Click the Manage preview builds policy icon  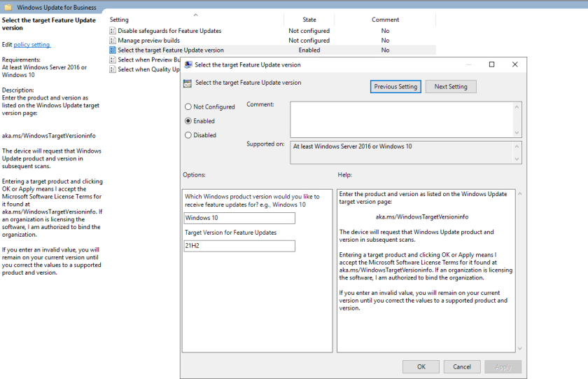(113, 41)
